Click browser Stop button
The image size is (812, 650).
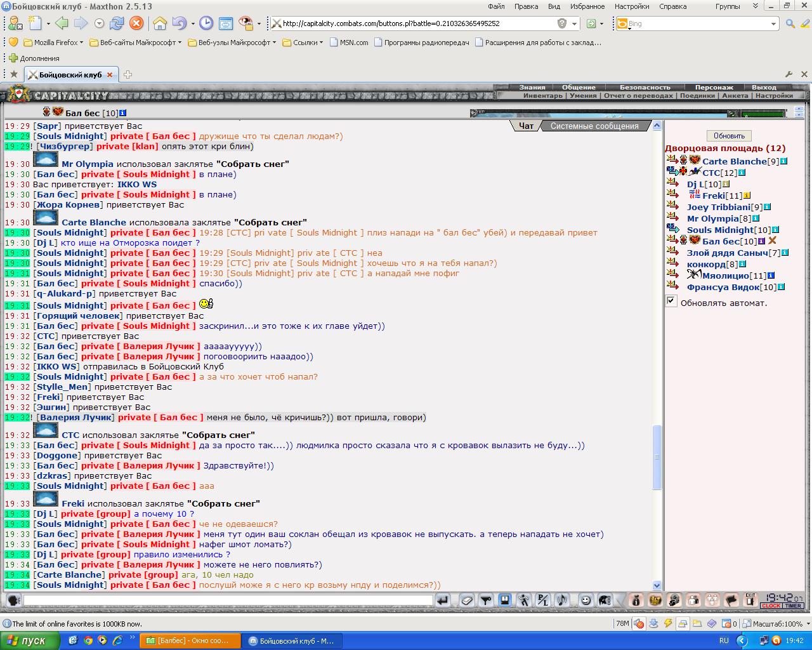click(136, 23)
